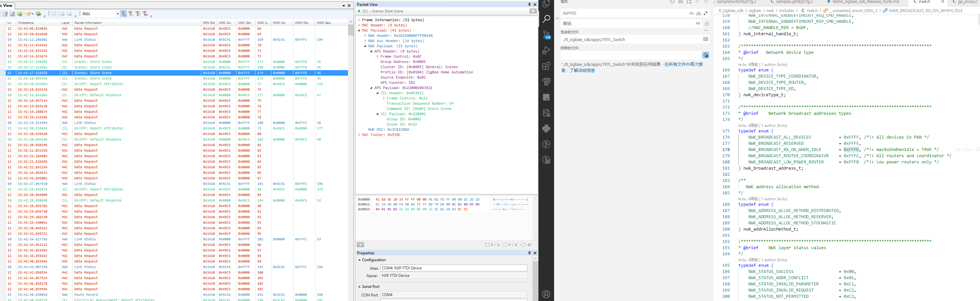Click Replace All icon beside replace field
980x301 pixels.
click(x=707, y=23)
